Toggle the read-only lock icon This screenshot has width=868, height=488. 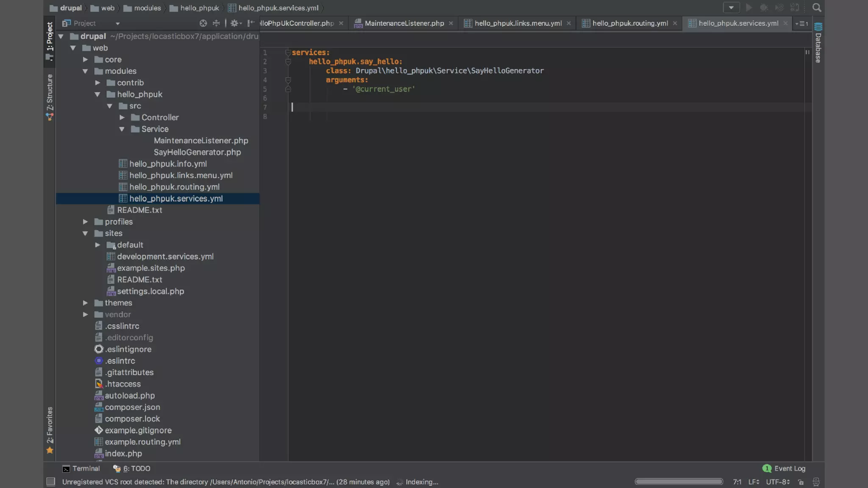[801, 482]
